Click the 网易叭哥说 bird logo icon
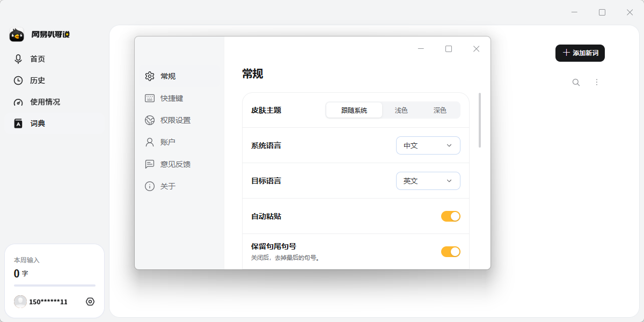This screenshot has height=322, width=644. tap(17, 35)
